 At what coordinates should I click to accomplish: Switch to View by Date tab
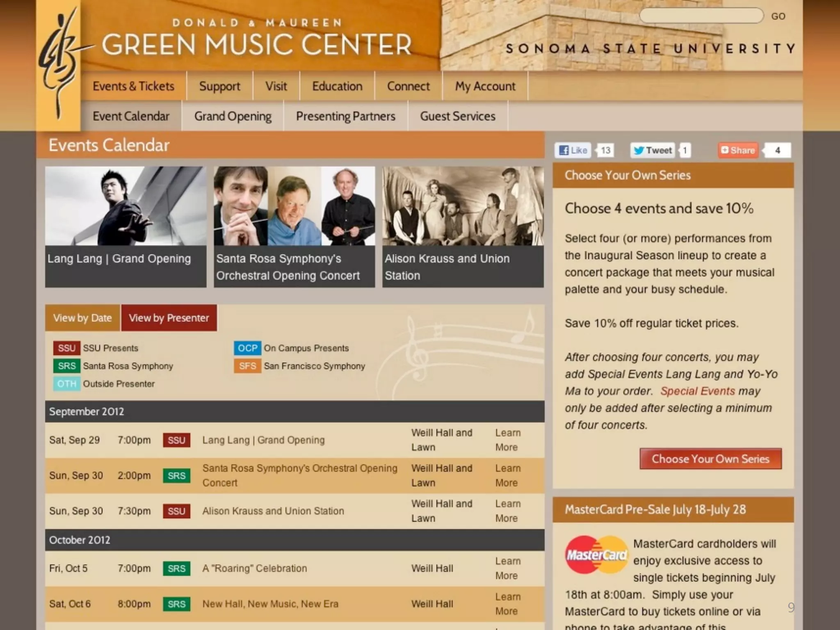(x=82, y=318)
